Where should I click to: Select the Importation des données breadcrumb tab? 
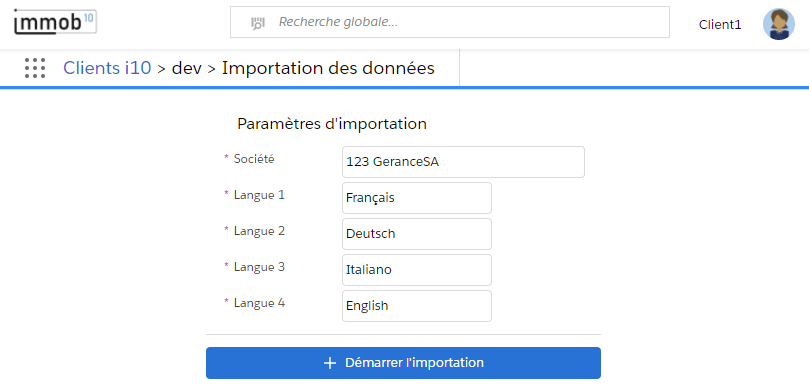[x=328, y=68]
